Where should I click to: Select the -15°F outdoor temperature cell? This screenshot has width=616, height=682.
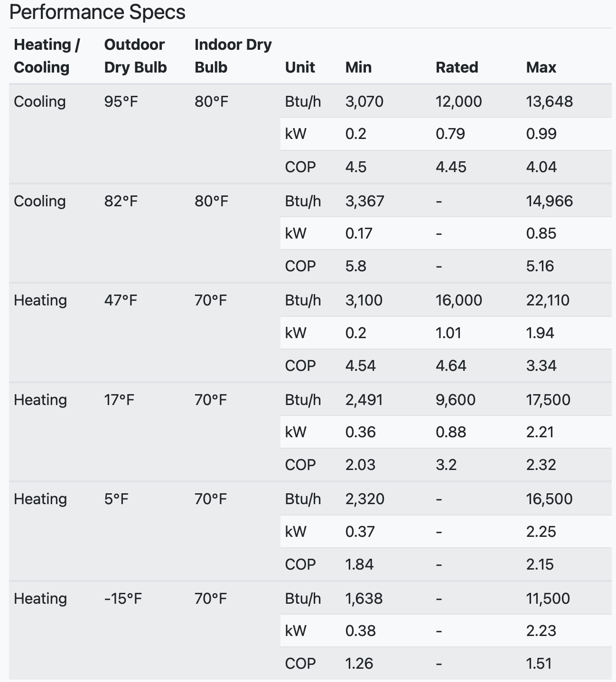pos(123,599)
